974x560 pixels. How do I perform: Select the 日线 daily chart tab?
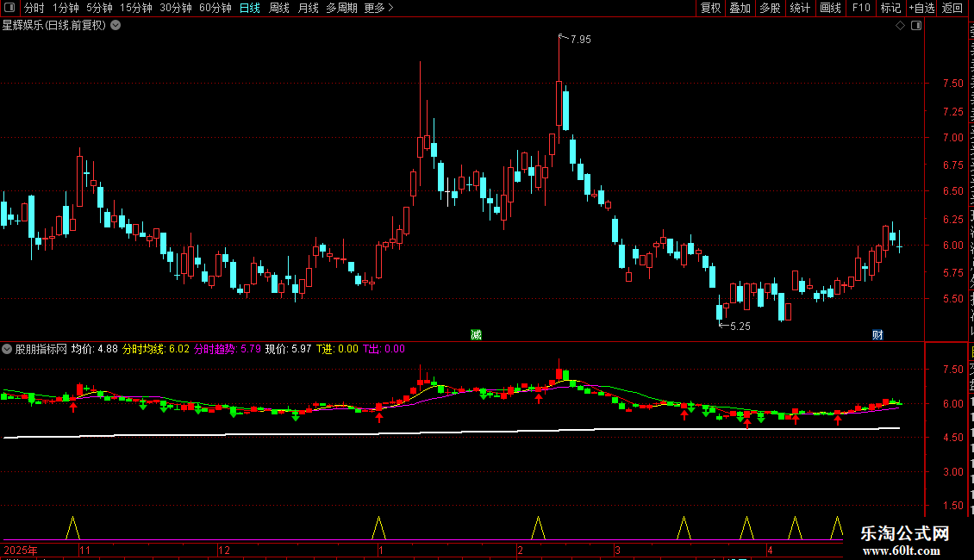(250, 8)
